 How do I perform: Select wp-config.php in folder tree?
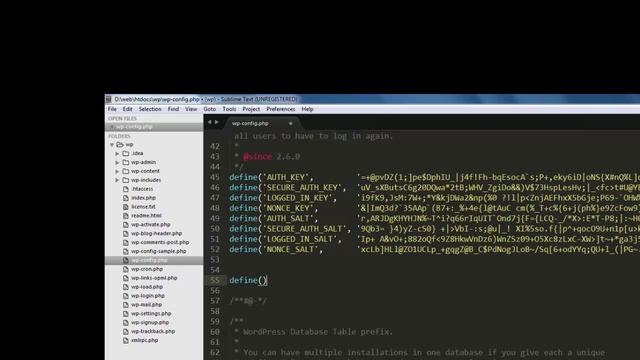(x=149, y=260)
